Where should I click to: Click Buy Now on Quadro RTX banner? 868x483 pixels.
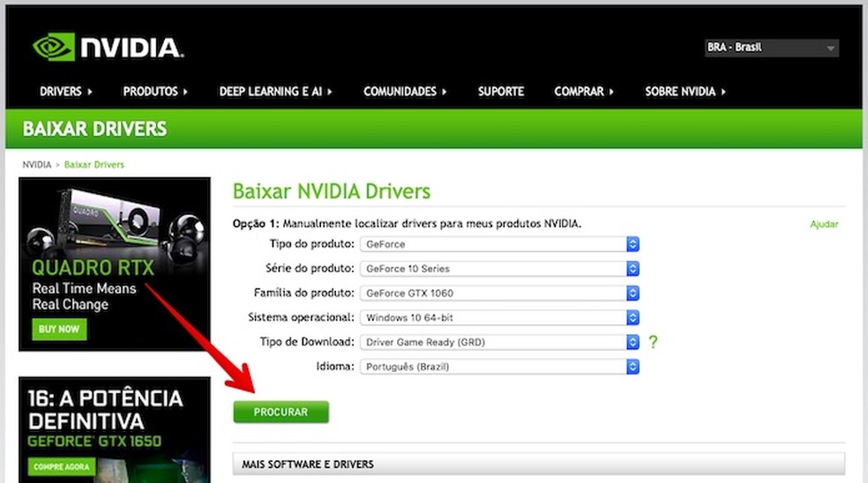click(58, 330)
